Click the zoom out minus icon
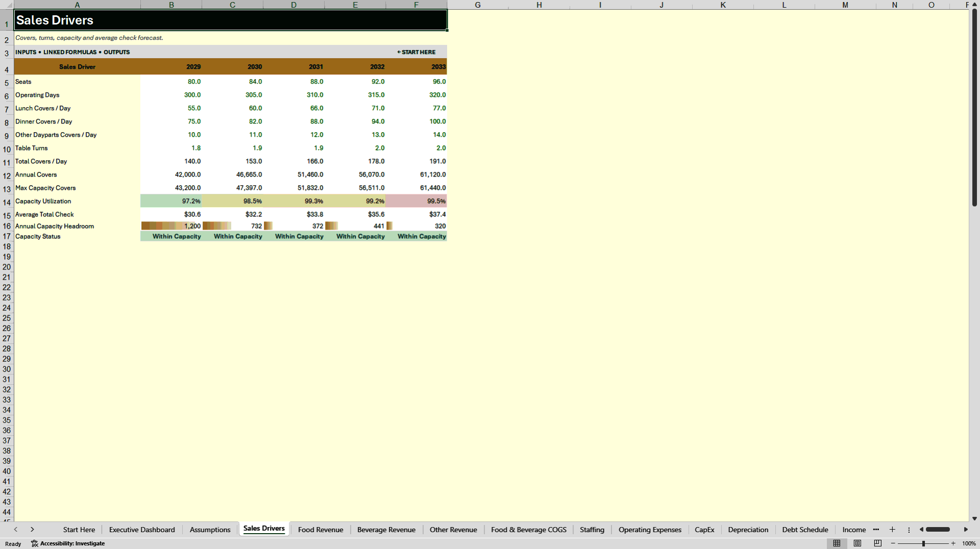The width and height of the screenshot is (980, 549). [x=893, y=543]
